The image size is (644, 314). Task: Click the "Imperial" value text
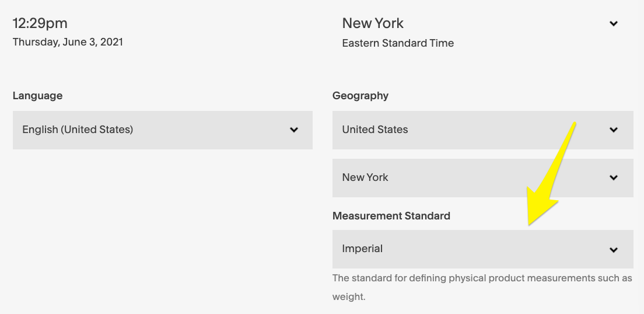pyautogui.click(x=362, y=249)
